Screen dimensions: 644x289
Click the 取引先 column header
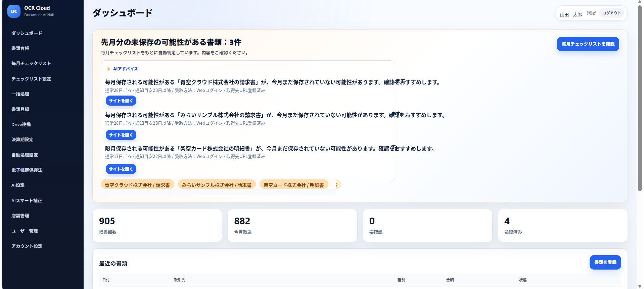point(180,280)
